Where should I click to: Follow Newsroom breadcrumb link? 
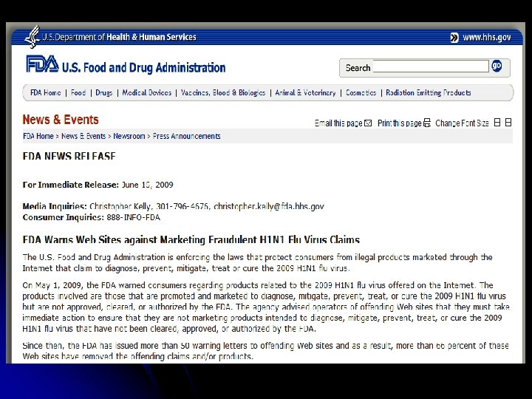[x=129, y=136]
